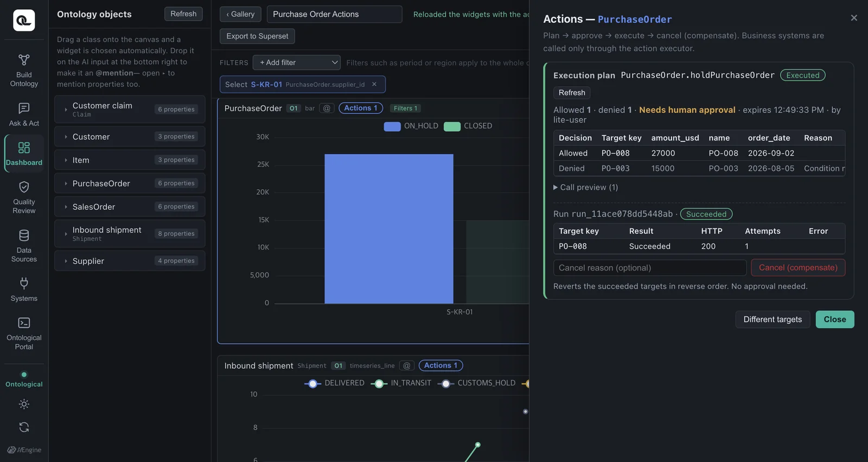Screen dimensions: 868x462
Task: Choose Different targets
Action: 773,319
